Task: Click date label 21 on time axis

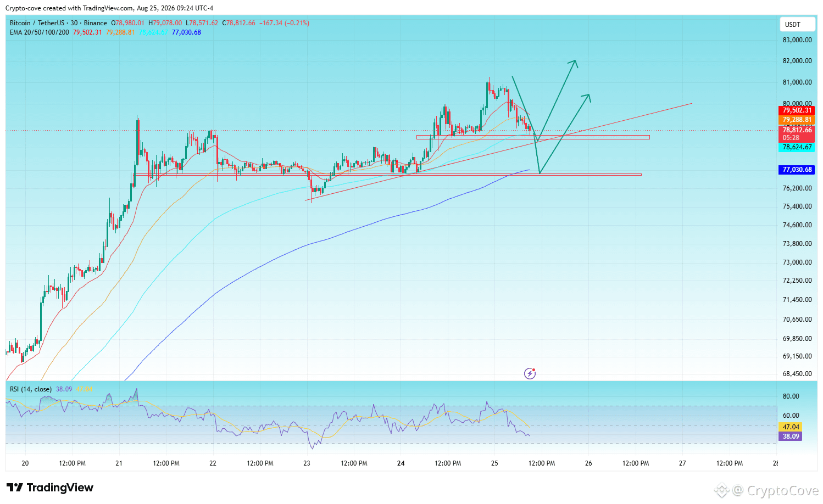Action: [119, 463]
